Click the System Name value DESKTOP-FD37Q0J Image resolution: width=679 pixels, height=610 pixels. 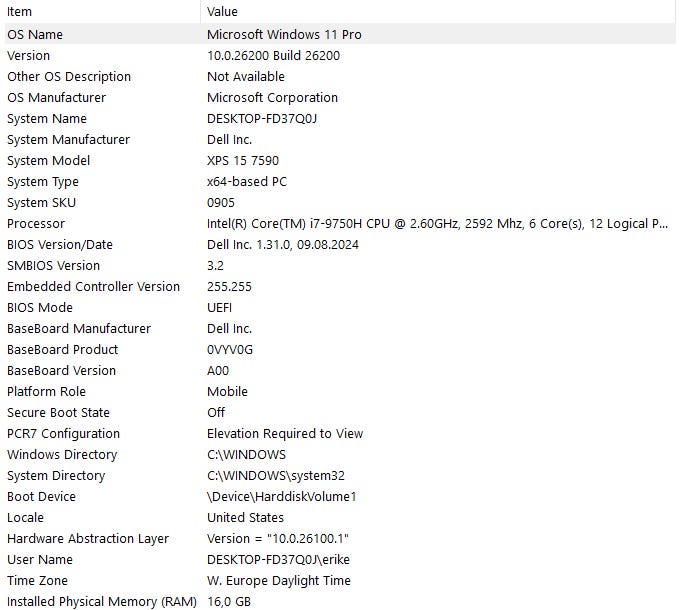click(x=262, y=119)
